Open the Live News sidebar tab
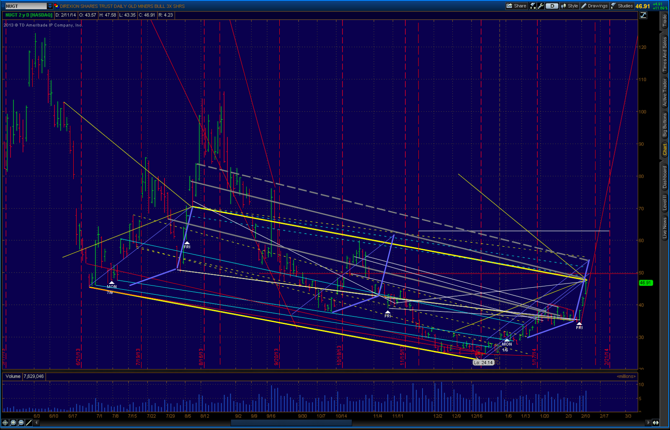 point(665,228)
